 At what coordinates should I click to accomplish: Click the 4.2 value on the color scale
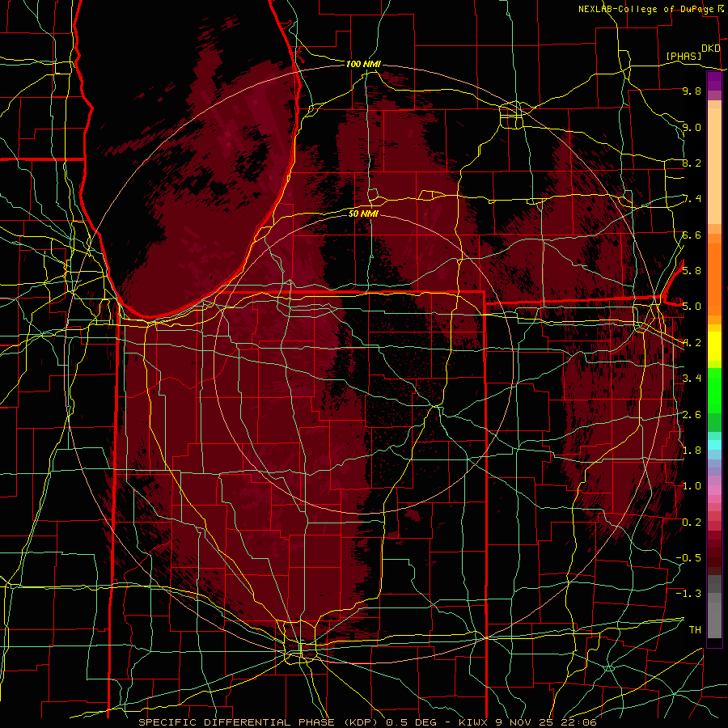692,343
